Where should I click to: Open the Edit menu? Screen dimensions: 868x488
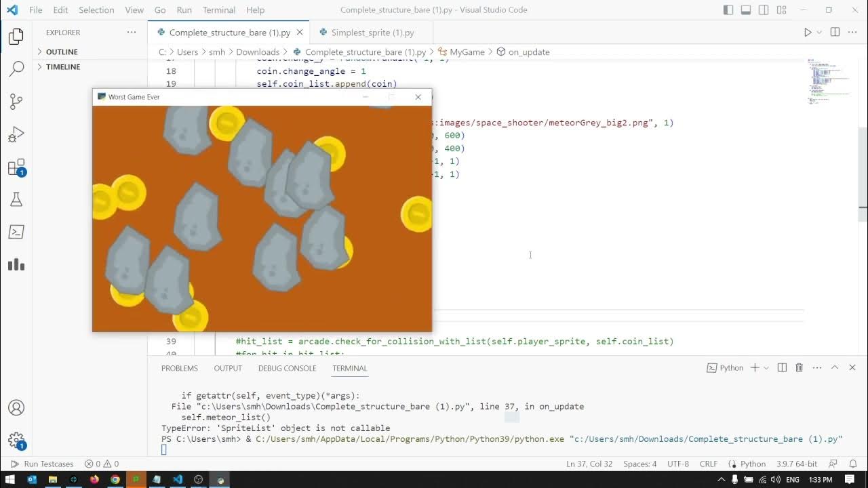point(60,10)
